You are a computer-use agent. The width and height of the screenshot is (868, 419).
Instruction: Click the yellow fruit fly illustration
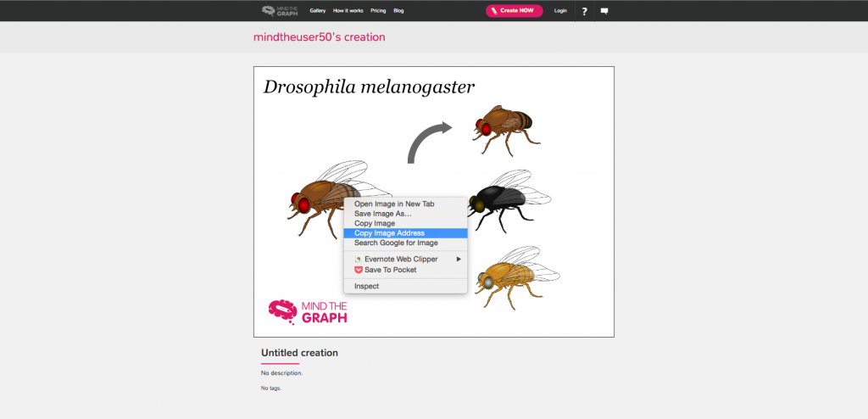(517, 277)
